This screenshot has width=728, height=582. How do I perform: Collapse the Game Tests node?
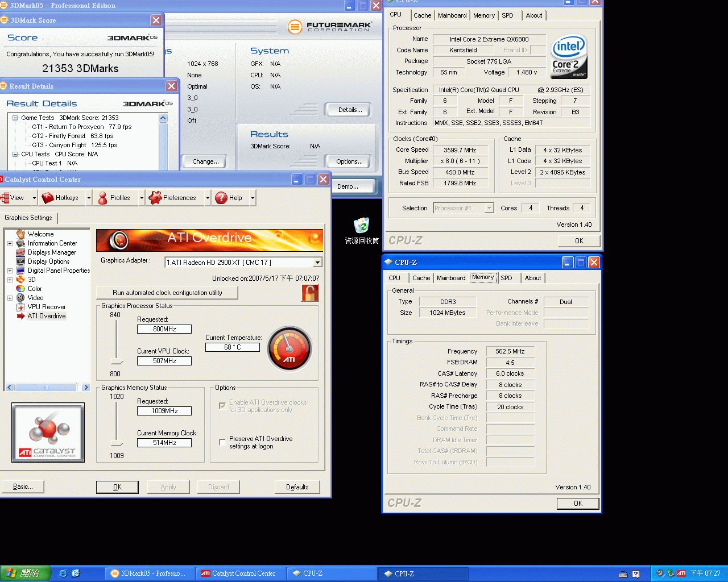coord(15,118)
